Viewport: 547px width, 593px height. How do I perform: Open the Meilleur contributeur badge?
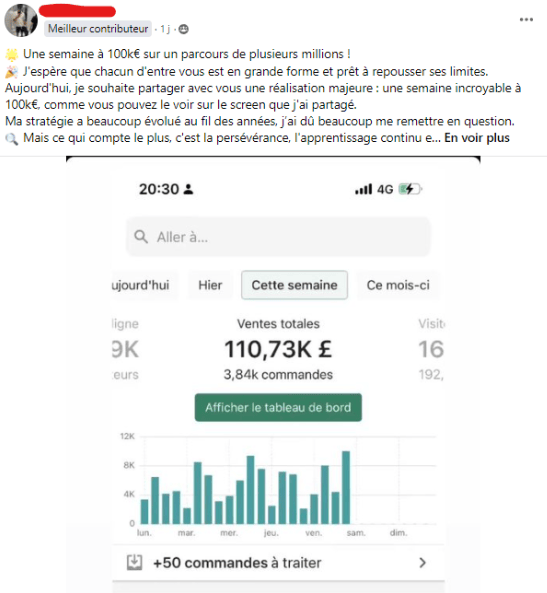pyautogui.click(x=98, y=29)
